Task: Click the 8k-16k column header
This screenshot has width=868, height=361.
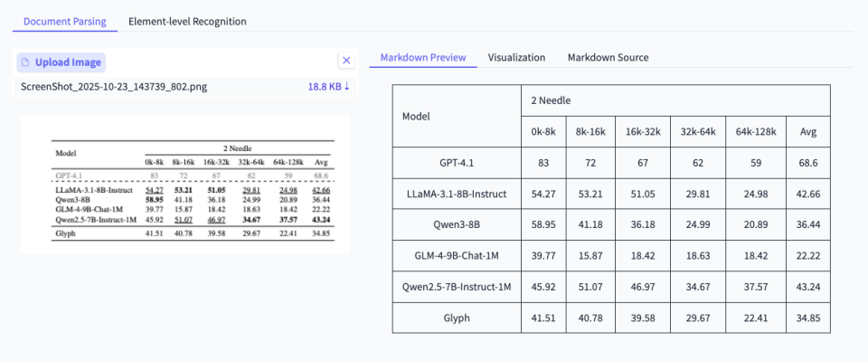Action: coord(590,132)
